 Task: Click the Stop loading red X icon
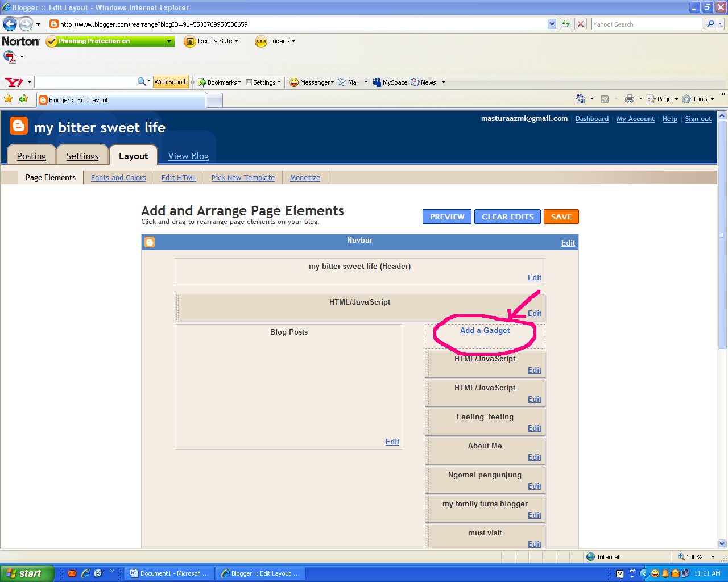coord(580,24)
